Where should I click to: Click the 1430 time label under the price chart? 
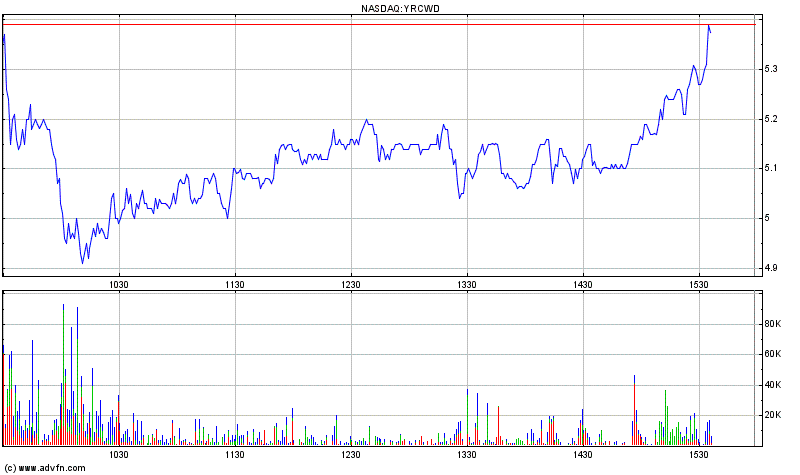tap(583, 284)
